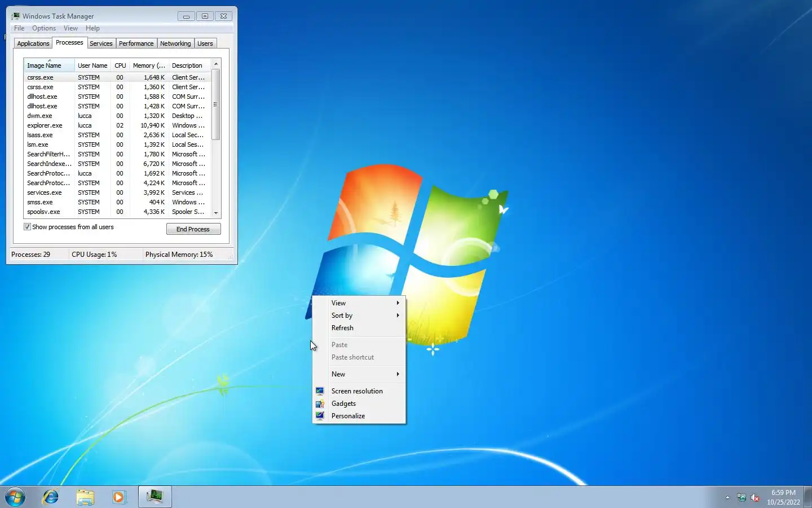
Task: Uncheck Show processes from all users
Action: pos(27,227)
